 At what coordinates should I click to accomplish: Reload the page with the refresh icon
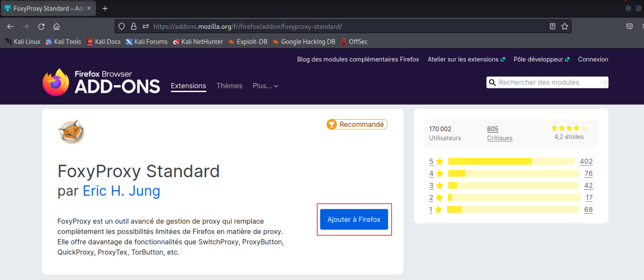(x=41, y=26)
